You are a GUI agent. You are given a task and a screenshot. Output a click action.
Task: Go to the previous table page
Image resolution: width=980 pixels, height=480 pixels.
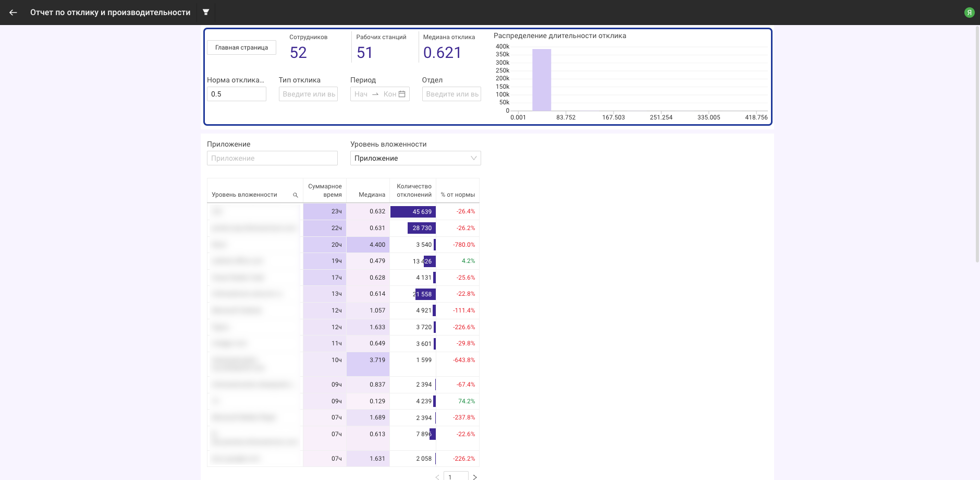[437, 477]
